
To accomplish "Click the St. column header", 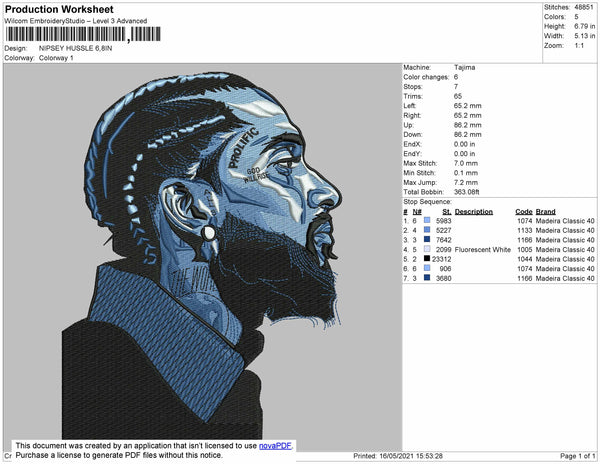I will [x=447, y=212].
